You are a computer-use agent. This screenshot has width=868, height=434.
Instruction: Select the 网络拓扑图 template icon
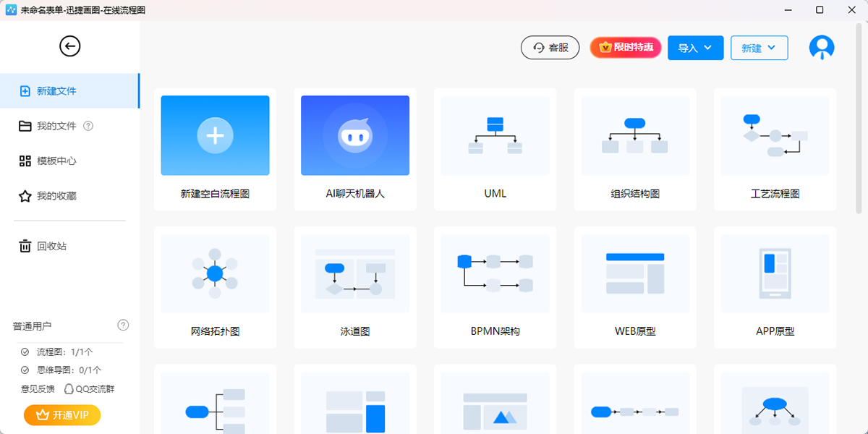(x=215, y=273)
